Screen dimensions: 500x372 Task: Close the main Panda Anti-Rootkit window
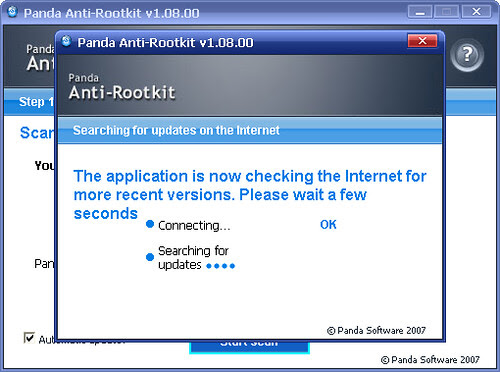click(x=477, y=12)
